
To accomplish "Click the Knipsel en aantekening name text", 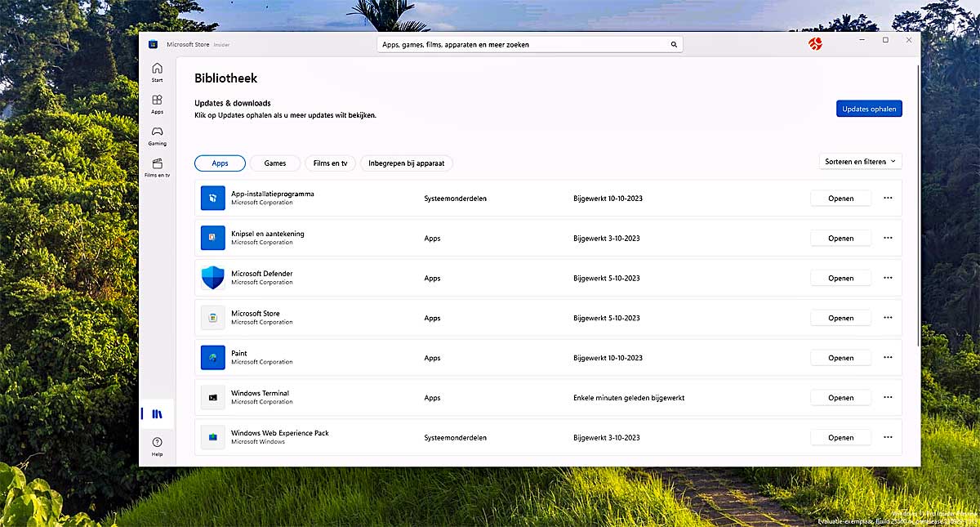I will pos(268,234).
